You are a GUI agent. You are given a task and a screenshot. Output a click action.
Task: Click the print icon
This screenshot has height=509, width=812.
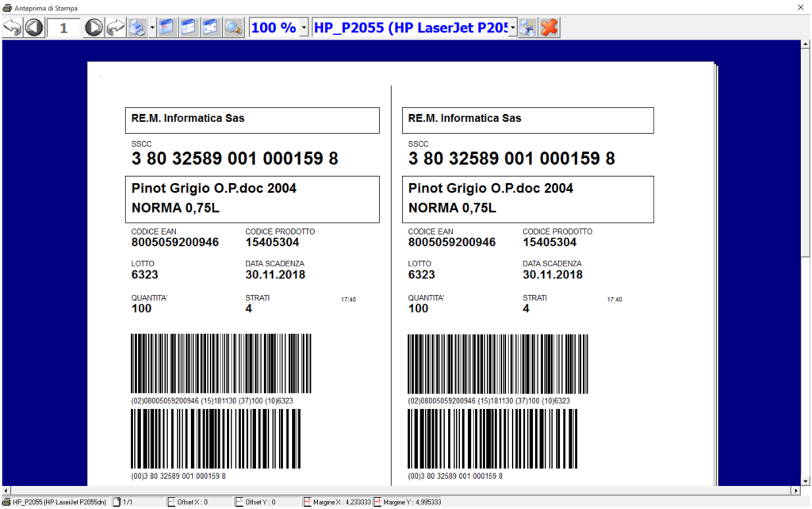(x=137, y=28)
